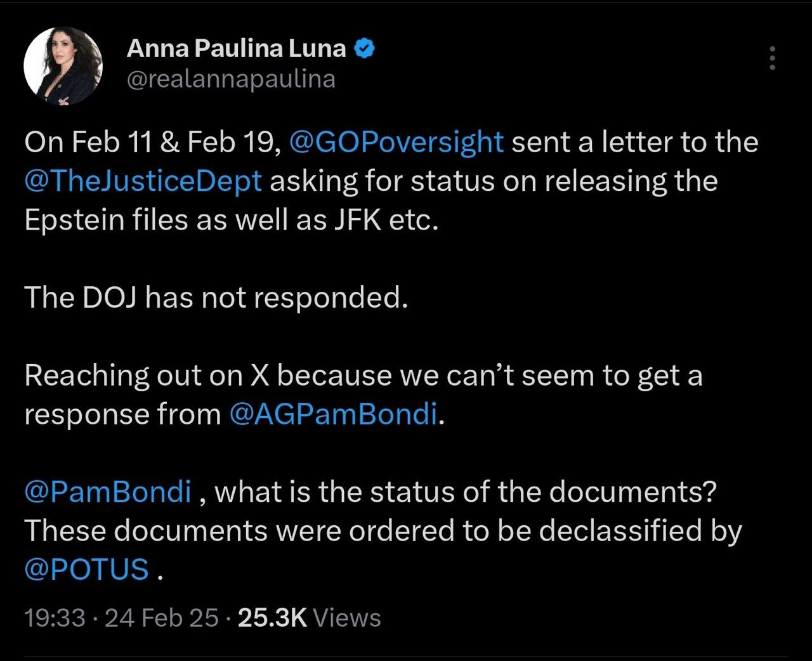Click the 24 Feb 25 date
Screen dimensions: 812x661
[161, 617]
